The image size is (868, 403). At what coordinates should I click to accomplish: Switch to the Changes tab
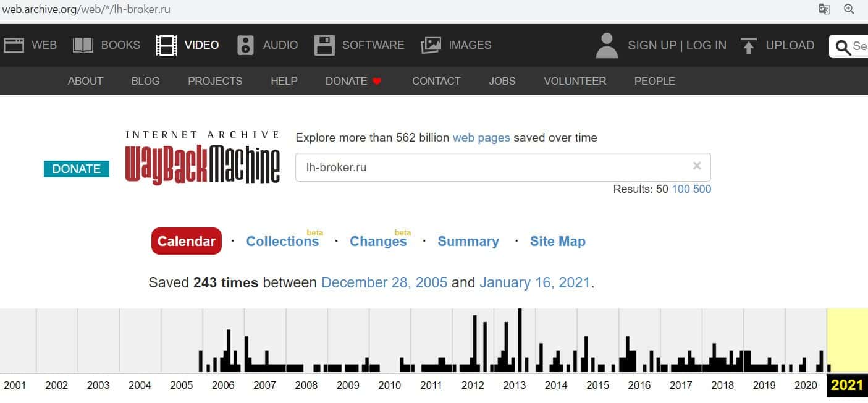click(x=378, y=241)
